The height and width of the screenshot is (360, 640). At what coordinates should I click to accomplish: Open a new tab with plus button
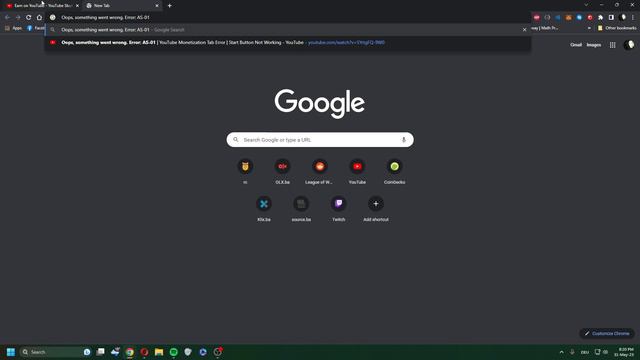169,6
